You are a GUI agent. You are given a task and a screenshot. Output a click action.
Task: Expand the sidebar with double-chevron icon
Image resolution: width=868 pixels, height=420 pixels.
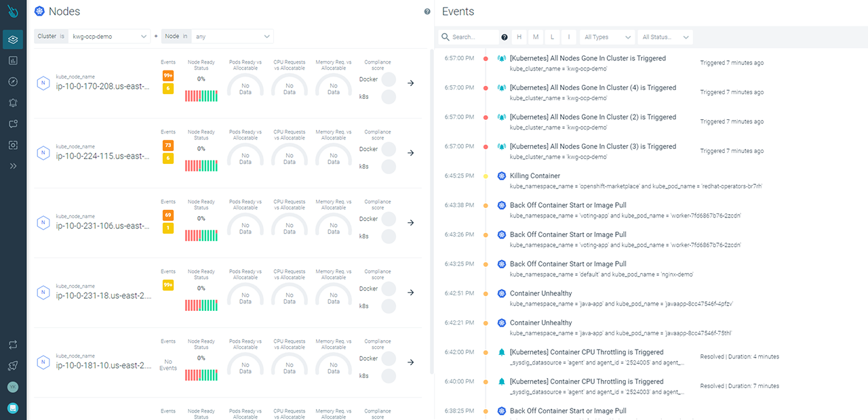[13, 166]
